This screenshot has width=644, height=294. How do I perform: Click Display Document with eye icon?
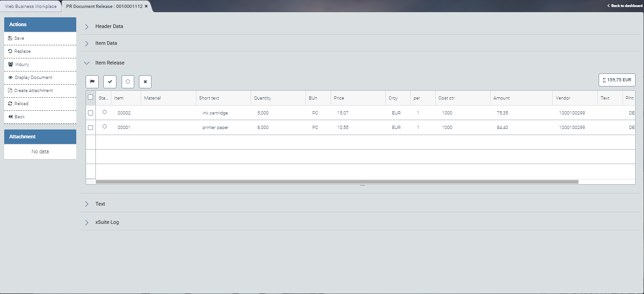click(x=33, y=78)
